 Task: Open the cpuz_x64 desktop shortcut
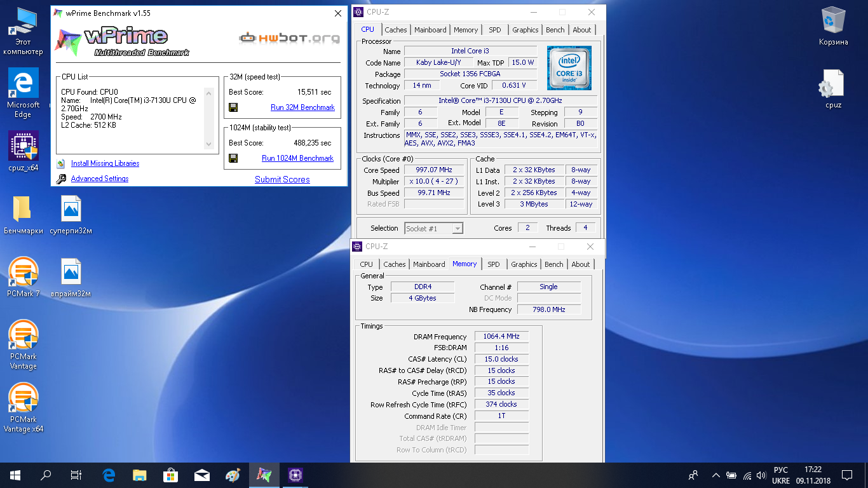click(23, 151)
